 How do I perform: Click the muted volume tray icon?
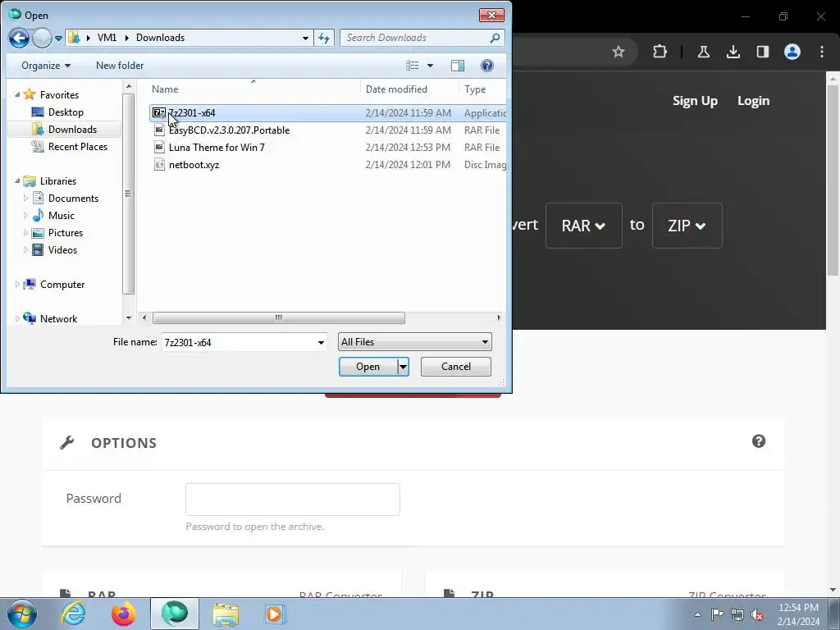pyautogui.click(x=757, y=614)
